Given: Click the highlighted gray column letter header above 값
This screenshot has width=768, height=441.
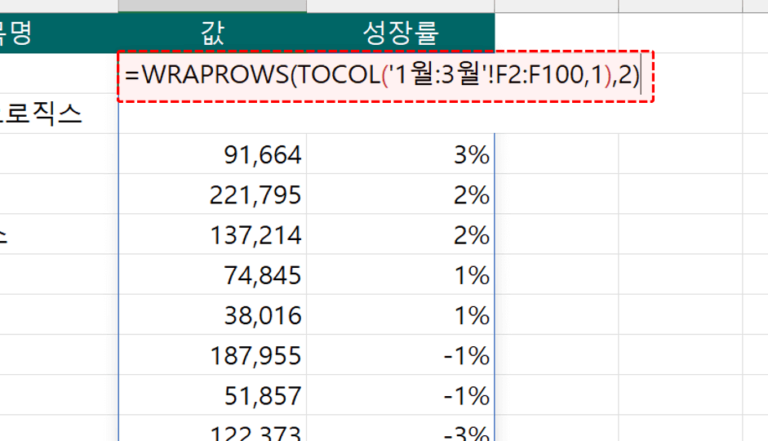Looking at the screenshot, I should pyautogui.click(x=212, y=6).
